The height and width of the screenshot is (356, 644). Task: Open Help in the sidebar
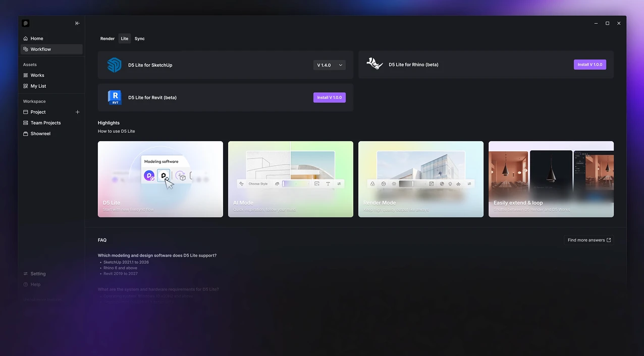click(51, 284)
